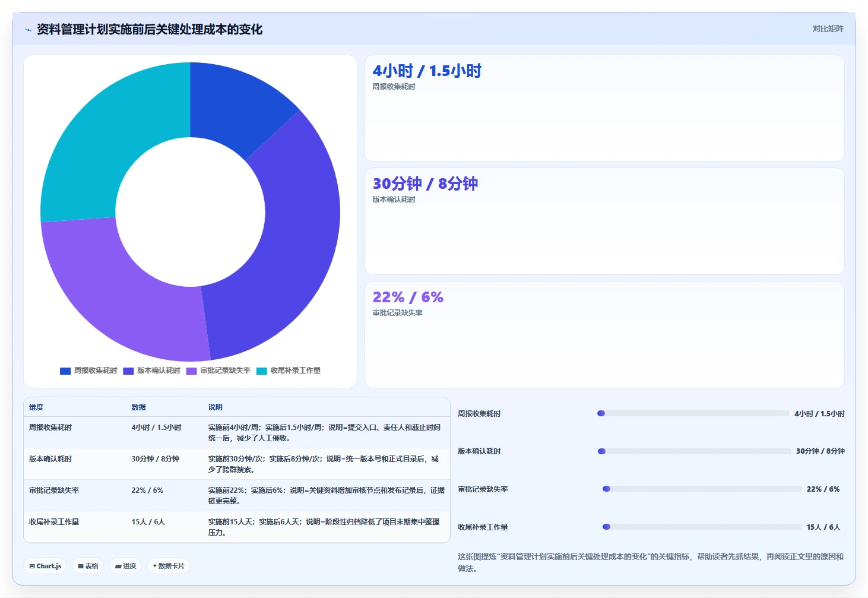Click the 数据卡片 tag chip
The height and width of the screenshot is (598, 868).
169,566
